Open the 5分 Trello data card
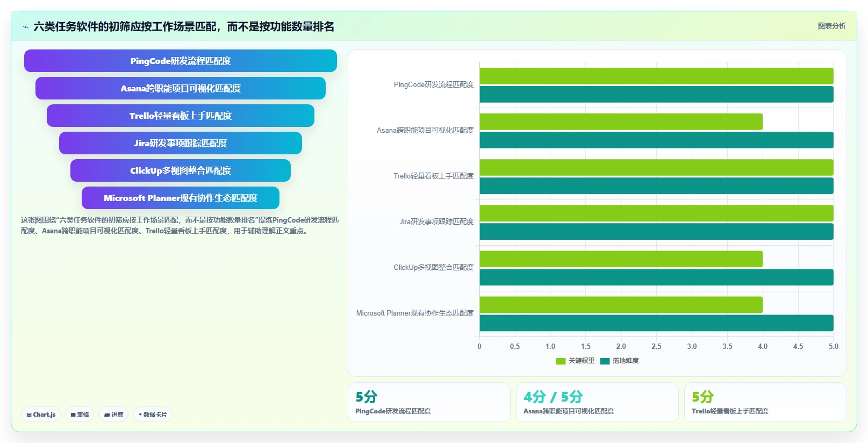The height and width of the screenshot is (443, 868). tap(765, 402)
